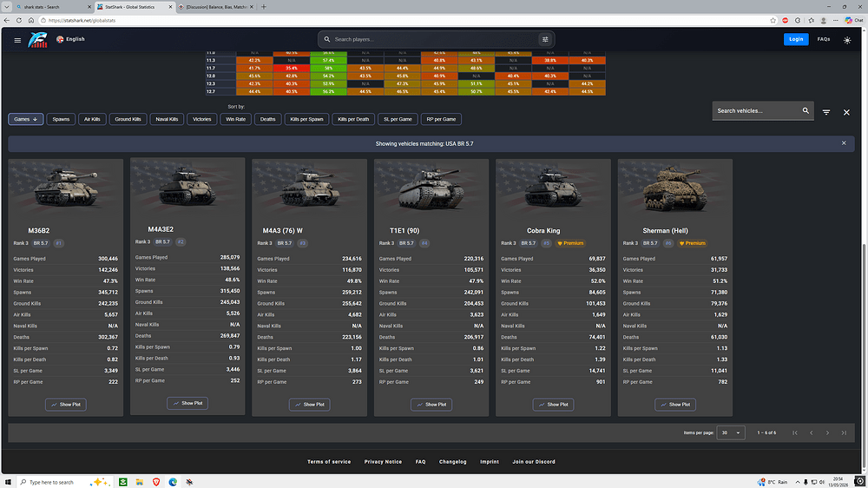Open the Windows Start menu
The height and width of the screenshot is (488, 868).
8,482
